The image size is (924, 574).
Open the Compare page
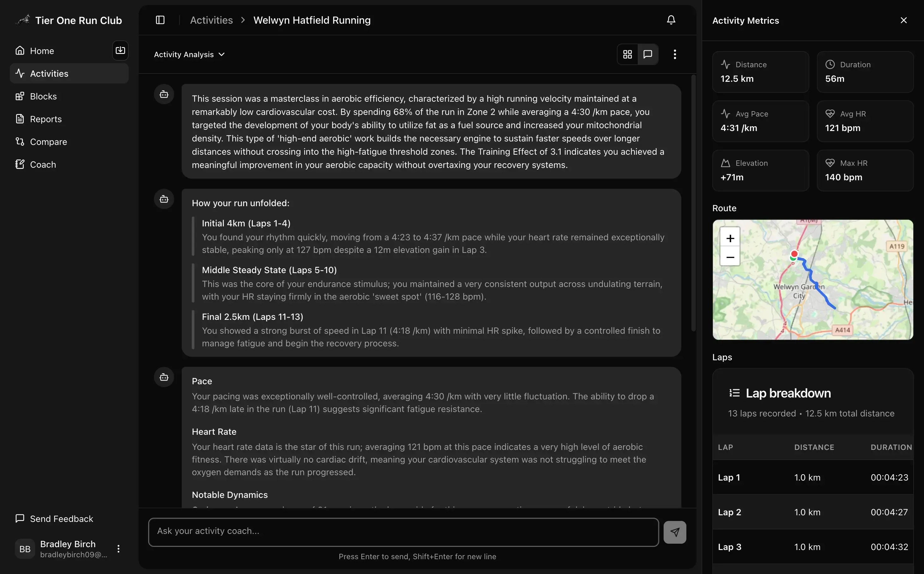point(48,141)
